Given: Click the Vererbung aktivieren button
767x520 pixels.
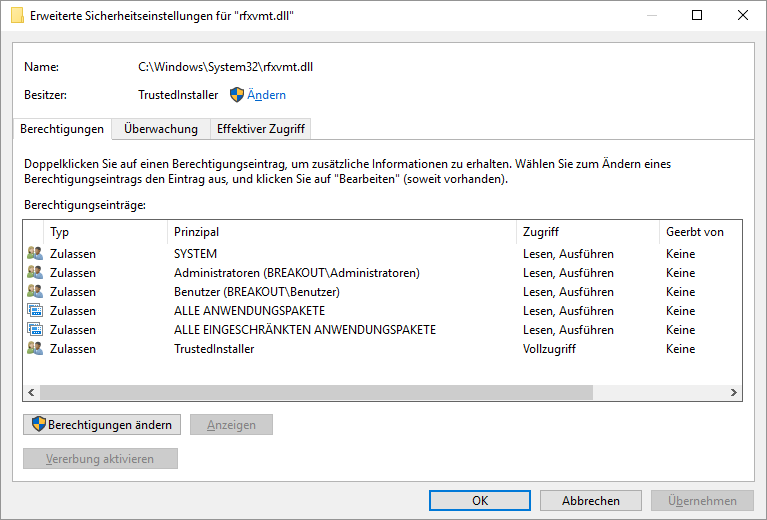Looking at the screenshot, I should (100, 459).
